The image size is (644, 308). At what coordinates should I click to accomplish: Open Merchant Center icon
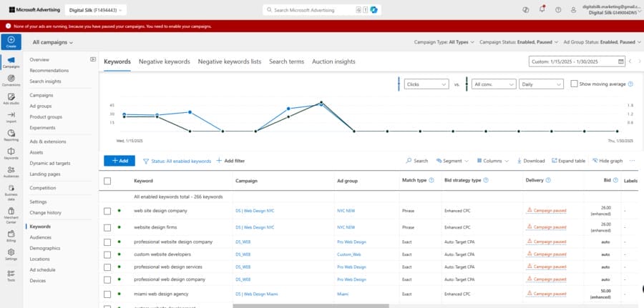tap(11, 215)
